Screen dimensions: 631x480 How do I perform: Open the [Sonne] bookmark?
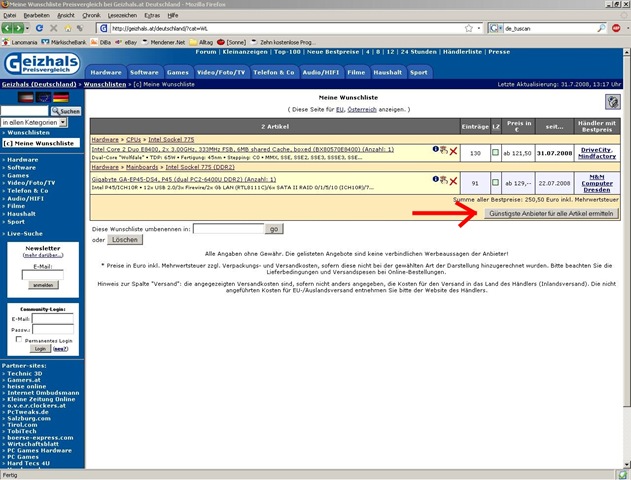tap(231, 42)
